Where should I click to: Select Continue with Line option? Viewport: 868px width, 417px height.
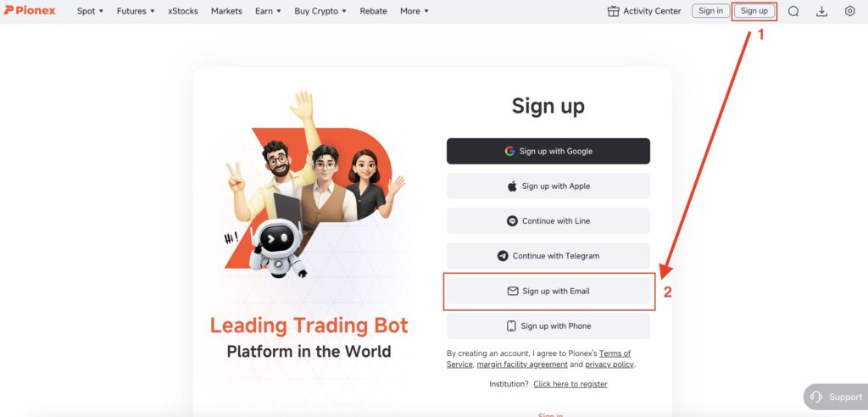coord(548,221)
